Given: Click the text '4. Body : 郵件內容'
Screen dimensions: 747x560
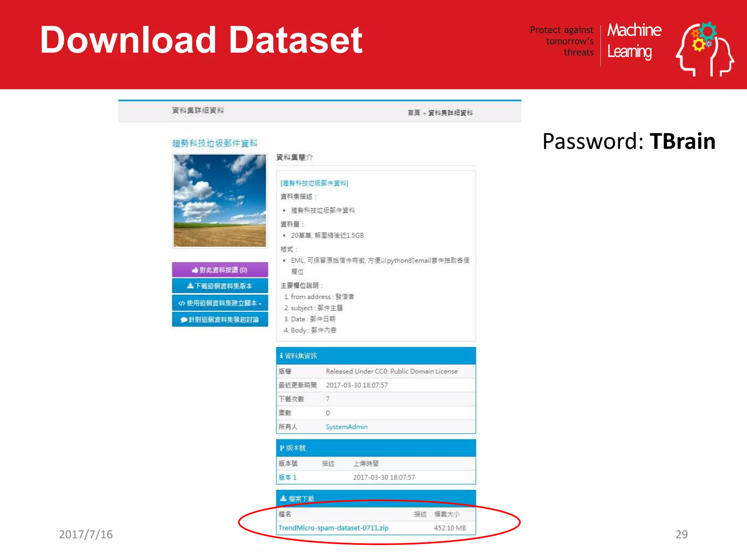Looking at the screenshot, I should [x=310, y=330].
